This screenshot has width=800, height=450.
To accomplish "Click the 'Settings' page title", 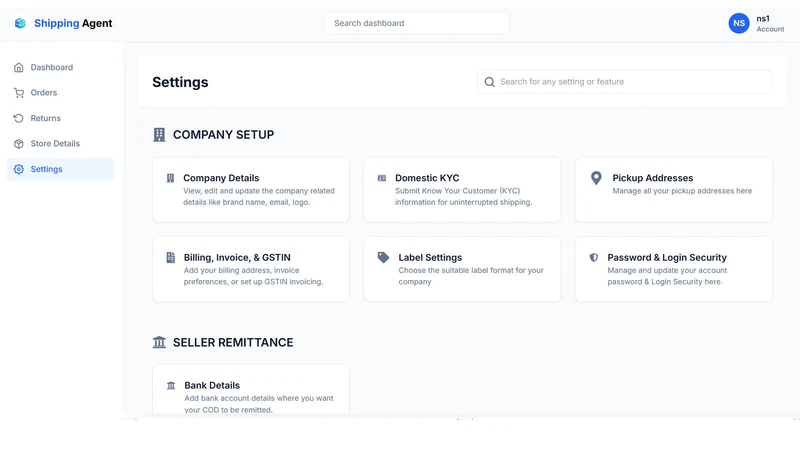I will click(x=180, y=82).
